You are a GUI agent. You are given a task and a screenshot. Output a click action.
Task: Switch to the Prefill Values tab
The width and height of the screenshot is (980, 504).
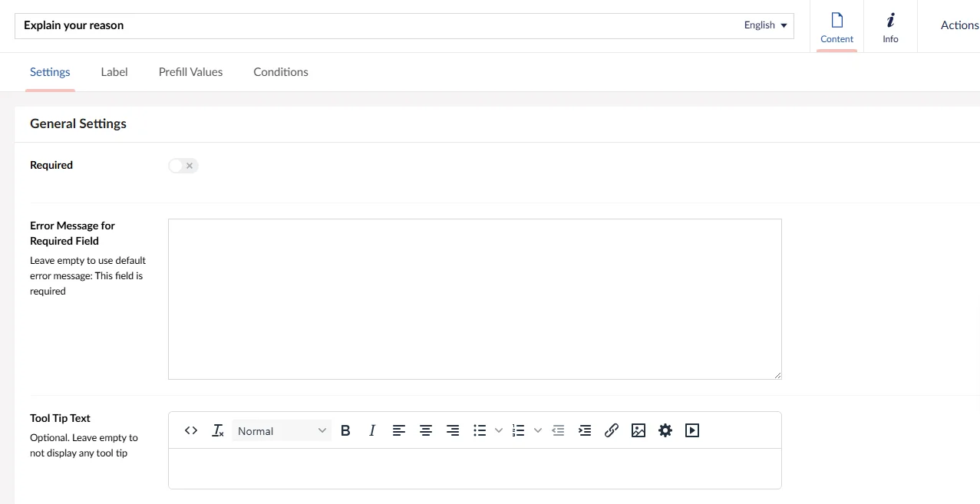pyautogui.click(x=190, y=72)
